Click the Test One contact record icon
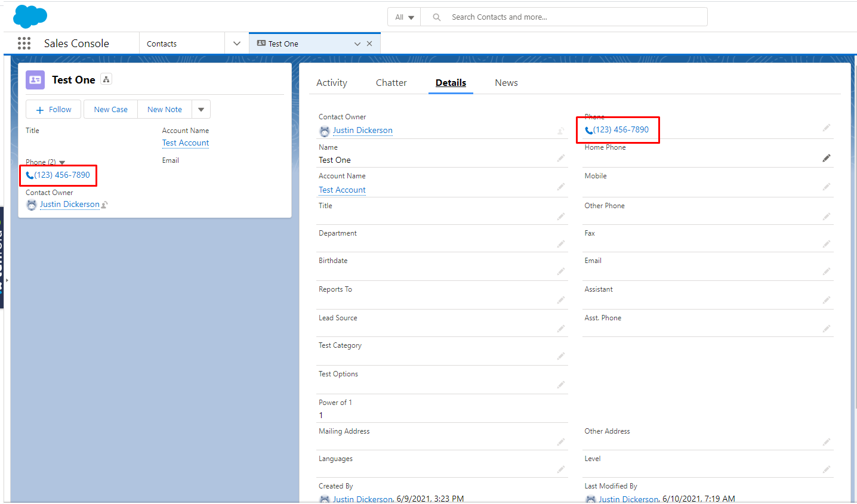The height and width of the screenshot is (504, 857). coord(35,80)
